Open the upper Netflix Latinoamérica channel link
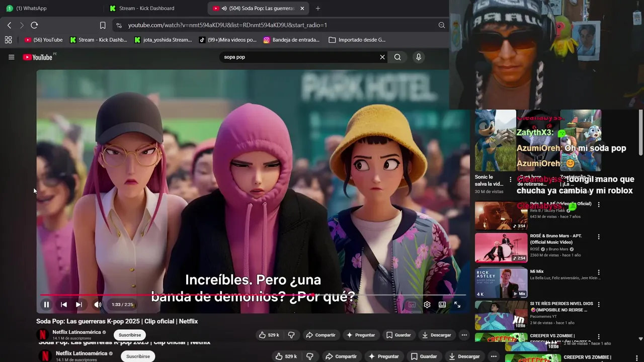Image resolution: width=644 pixels, height=362 pixels. (76, 332)
